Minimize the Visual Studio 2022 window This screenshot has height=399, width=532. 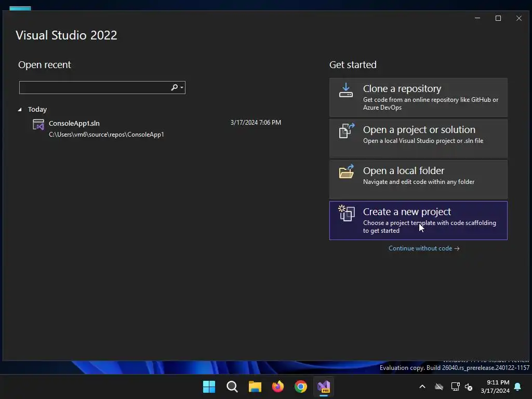[x=477, y=18]
